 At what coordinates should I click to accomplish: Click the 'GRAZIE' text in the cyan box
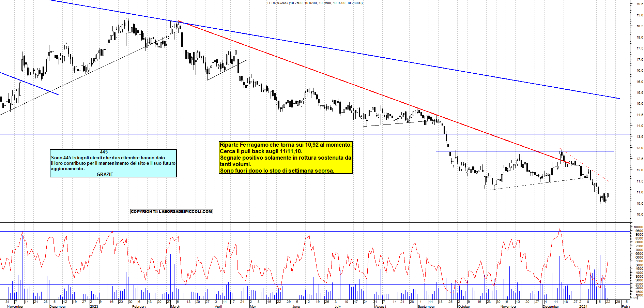coord(105,174)
